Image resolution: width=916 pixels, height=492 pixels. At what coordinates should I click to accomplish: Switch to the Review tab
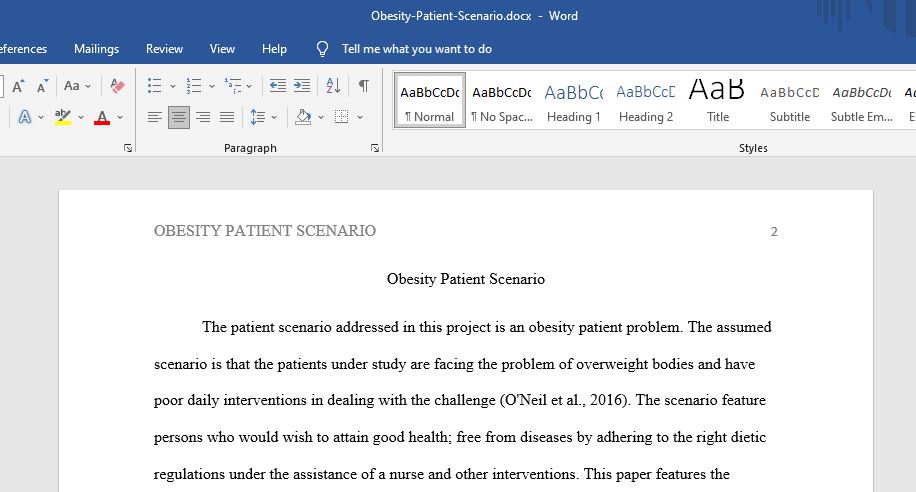tap(164, 49)
